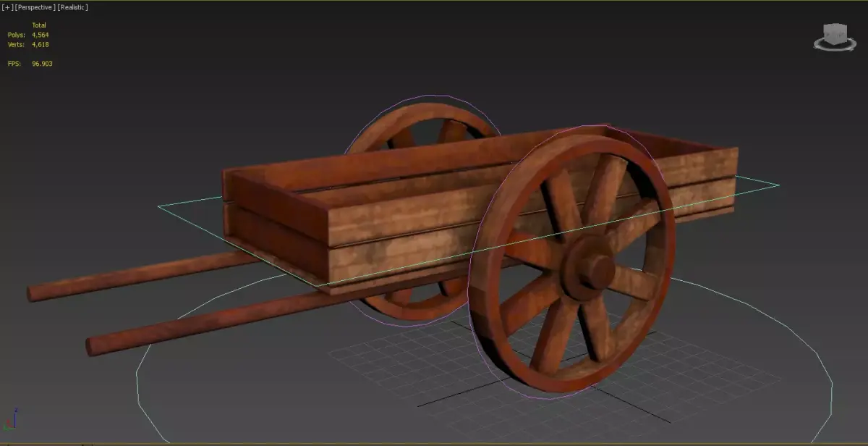Click the Polys statistics label
The height and width of the screenshot is (446, 868).
(x=16, y=35)
